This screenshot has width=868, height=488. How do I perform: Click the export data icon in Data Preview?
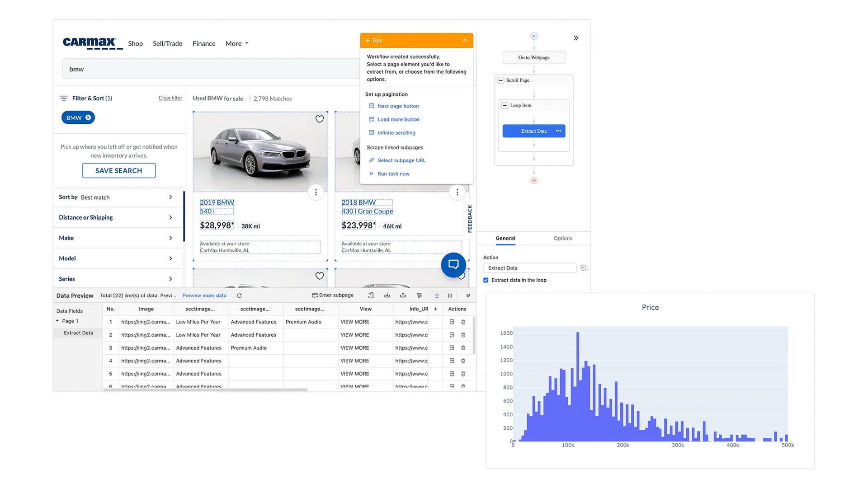(x=403, y=296)
